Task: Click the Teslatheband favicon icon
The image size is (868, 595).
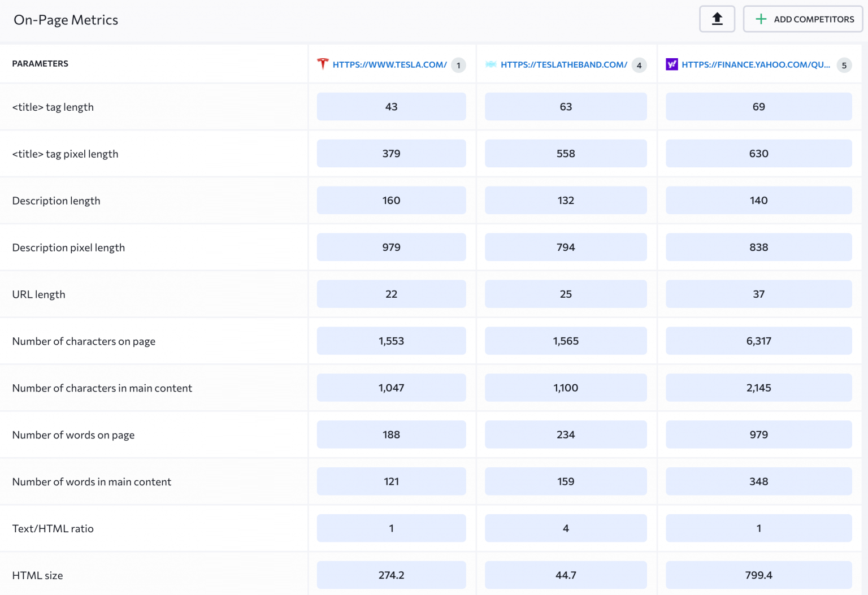Action: click(x=491, y=64)
